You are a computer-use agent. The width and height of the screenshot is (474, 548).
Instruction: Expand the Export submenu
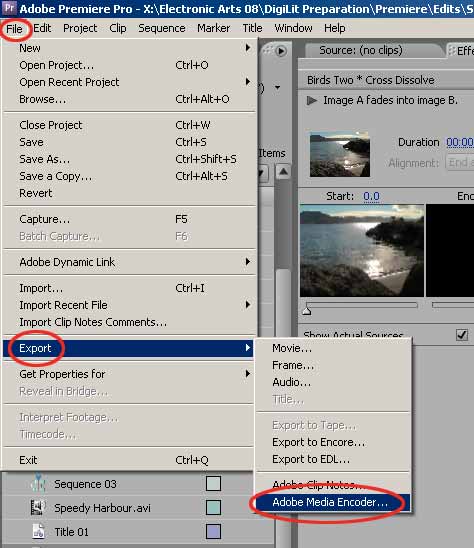tap(128, 348)
